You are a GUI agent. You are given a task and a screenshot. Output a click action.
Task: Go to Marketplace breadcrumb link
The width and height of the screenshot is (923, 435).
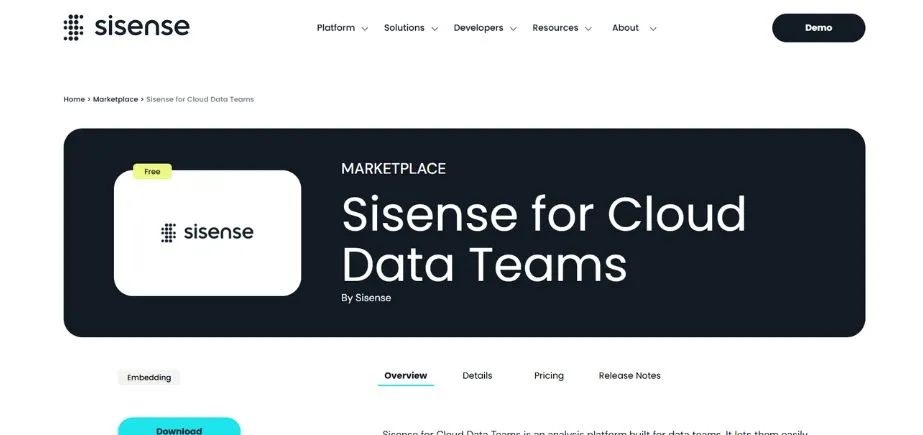[x=115, y=99]
